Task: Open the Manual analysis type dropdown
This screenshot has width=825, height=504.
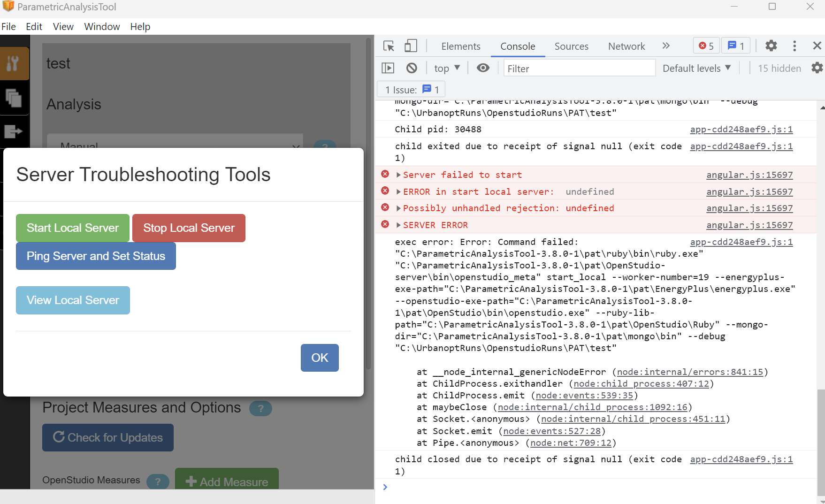Action: pos(175,142)
